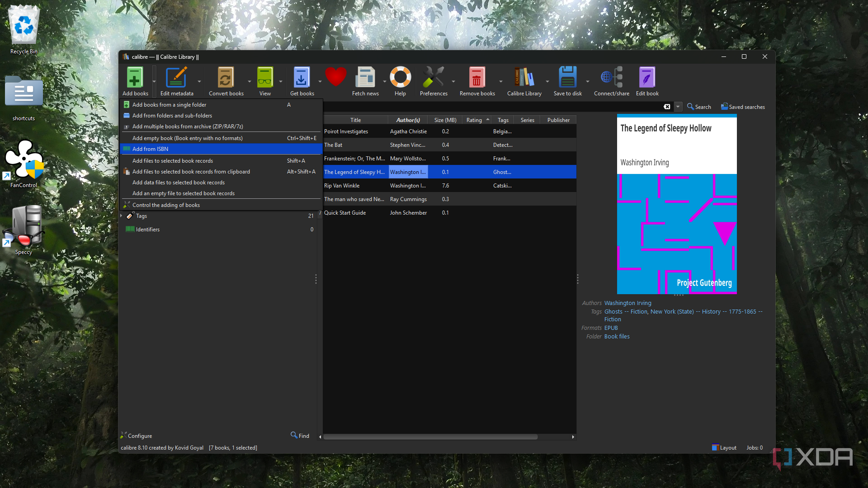Clear the search with the X icon
Image resolution: width=868 pixels, height=488 pixels.
[667, 107]
